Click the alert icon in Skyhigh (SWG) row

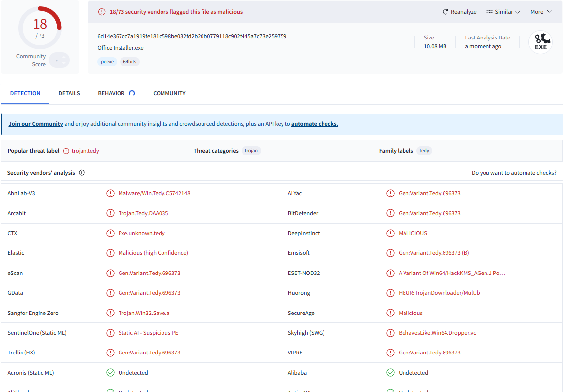[390, 333]
